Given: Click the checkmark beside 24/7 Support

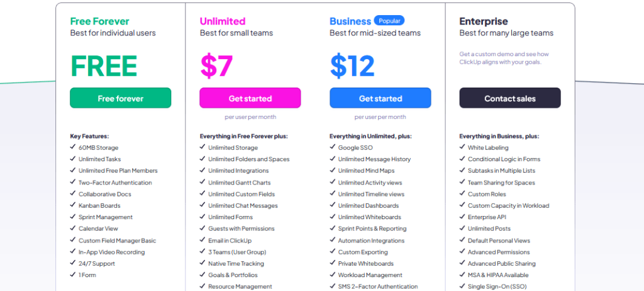Looking at the screenshot, I should pyautogui.click(x=73, y=263).
